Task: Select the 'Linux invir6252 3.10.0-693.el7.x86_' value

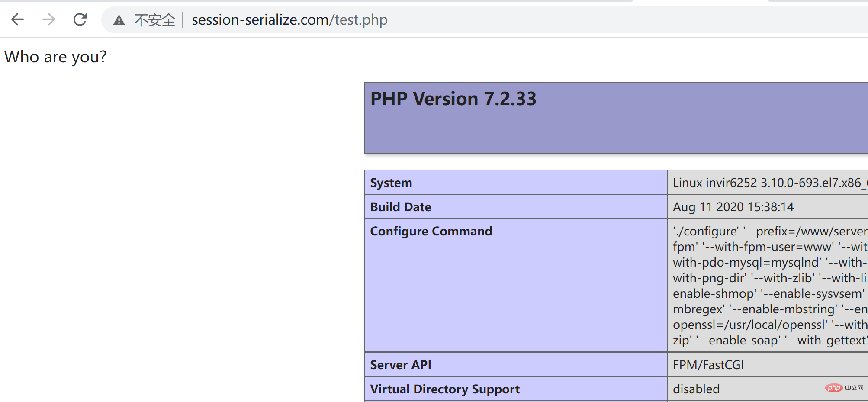Action: click(x=770, y=183)
